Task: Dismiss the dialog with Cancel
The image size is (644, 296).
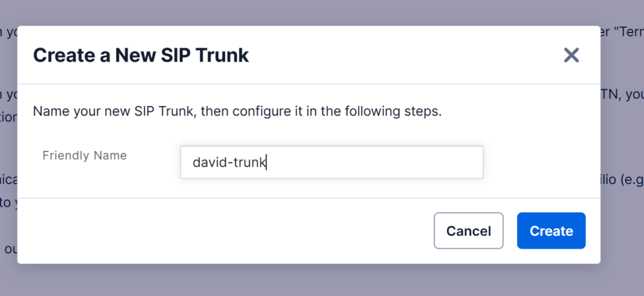Action: tap(469, 231)
